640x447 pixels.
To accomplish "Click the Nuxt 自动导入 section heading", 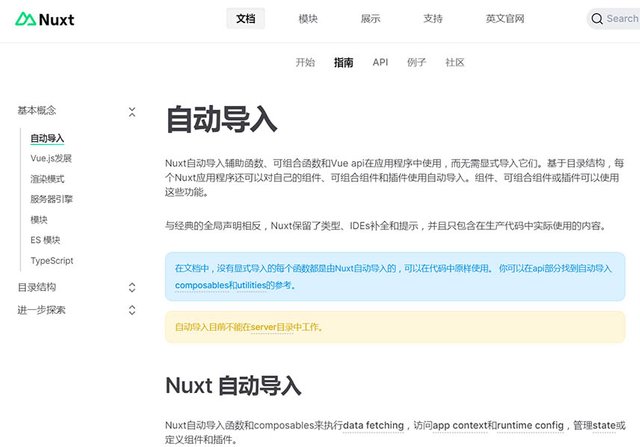I will (233, 385).
